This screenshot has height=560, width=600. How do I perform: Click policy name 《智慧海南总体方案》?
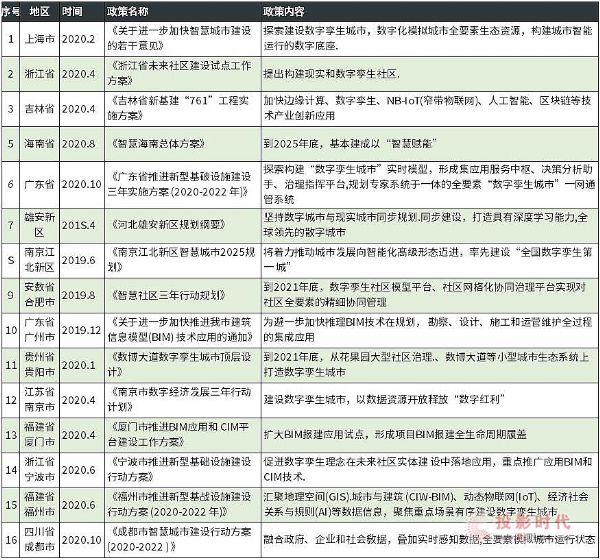[x=158, y=144]
